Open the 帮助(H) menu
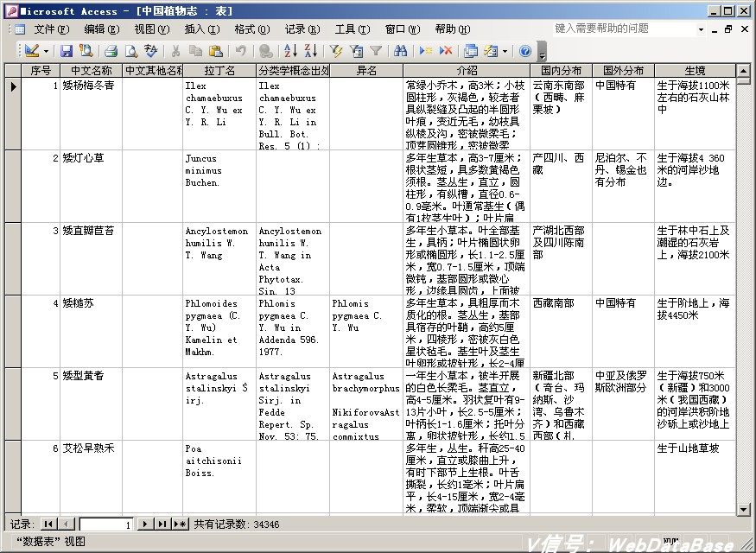Viewport: 756px width, 553px height. click(x=452, y=29)
